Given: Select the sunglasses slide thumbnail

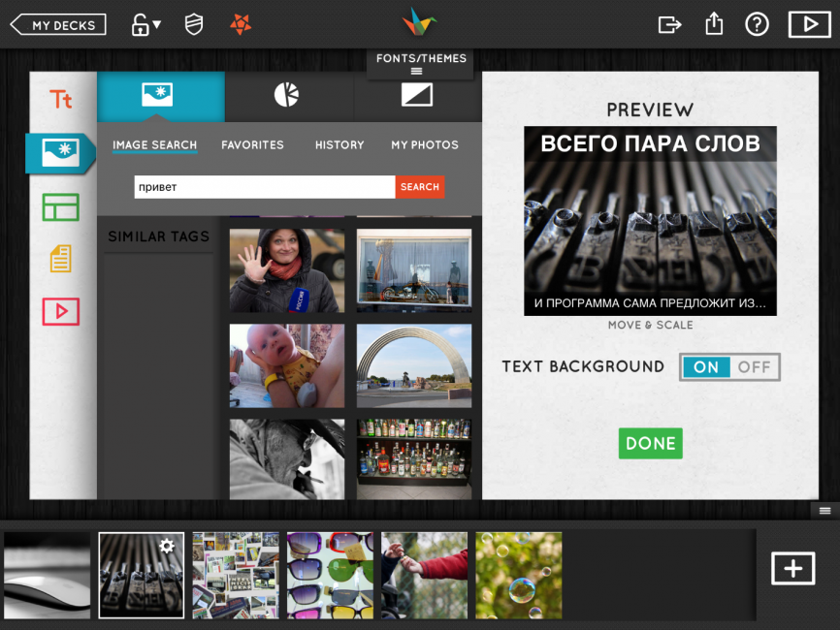Looking at the screenshot, I should [330, 576].
